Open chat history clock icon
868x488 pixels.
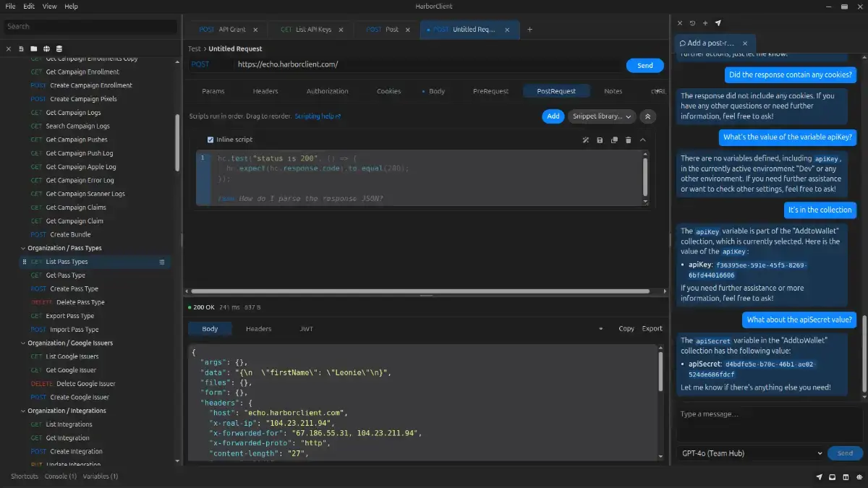pyautogui.click(x=692, y=23)
